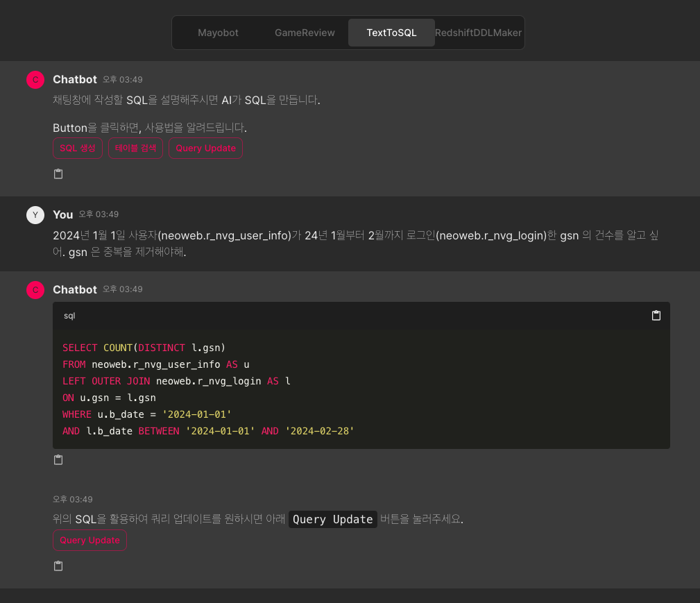Click the LEFT OUTER JOIN neoweb.r_nvg_login line

coord(176,381)
